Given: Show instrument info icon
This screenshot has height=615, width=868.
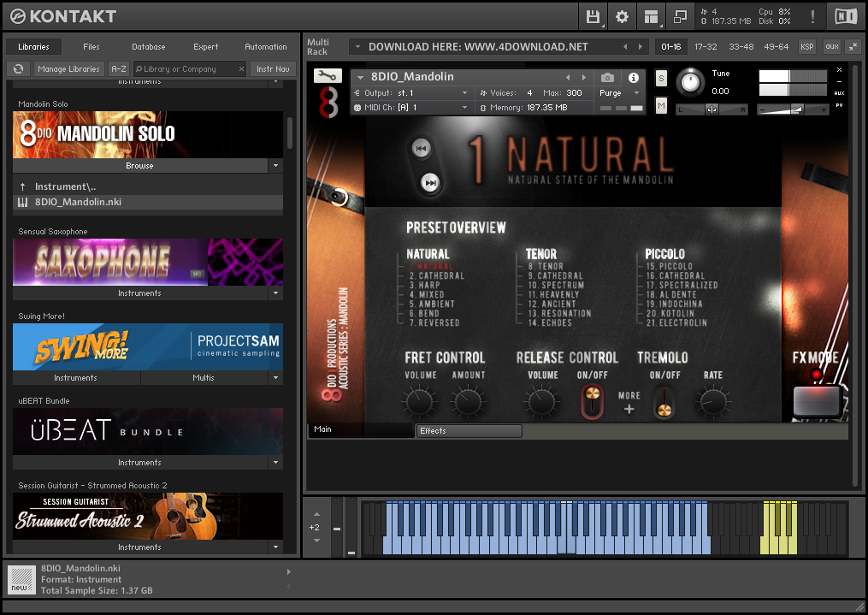Looking at the screenshot, I should coord(634,78).
